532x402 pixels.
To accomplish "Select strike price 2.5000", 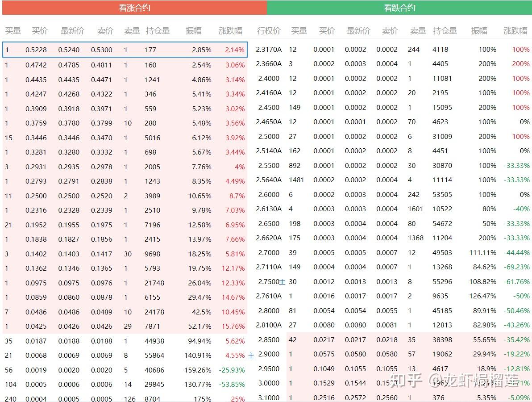I will click(269, 137).
